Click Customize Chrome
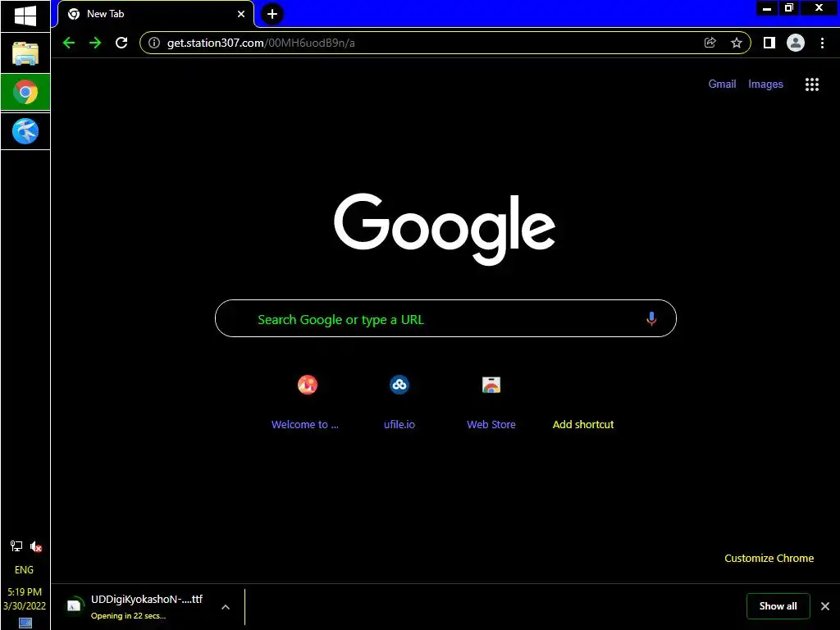The image size is (840, 630). tap(769, 558)
